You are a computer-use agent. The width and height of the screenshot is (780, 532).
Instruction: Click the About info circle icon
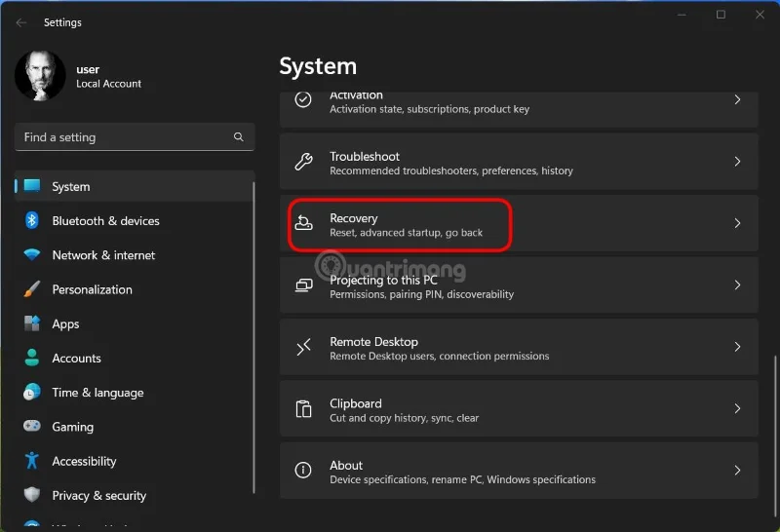(303, 470)
